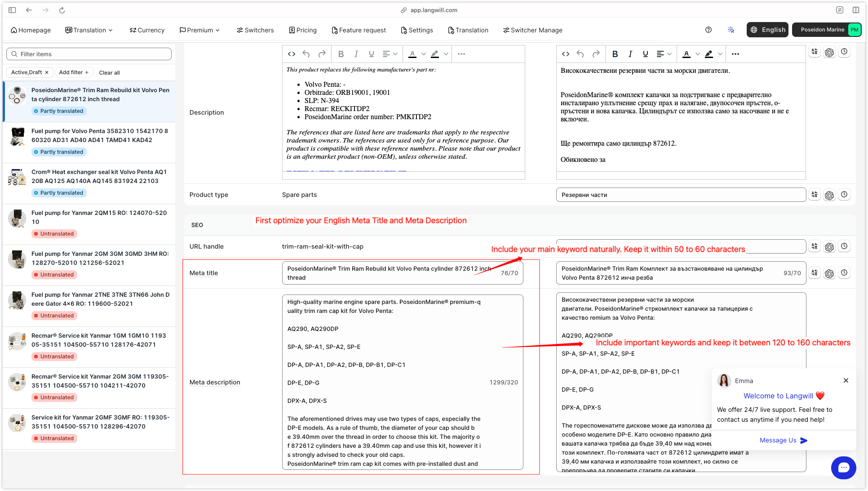Image resolution: width=868 pixels, height=491 pixels.
Task: Click the English Meta title field
Action: click(403, 273)
